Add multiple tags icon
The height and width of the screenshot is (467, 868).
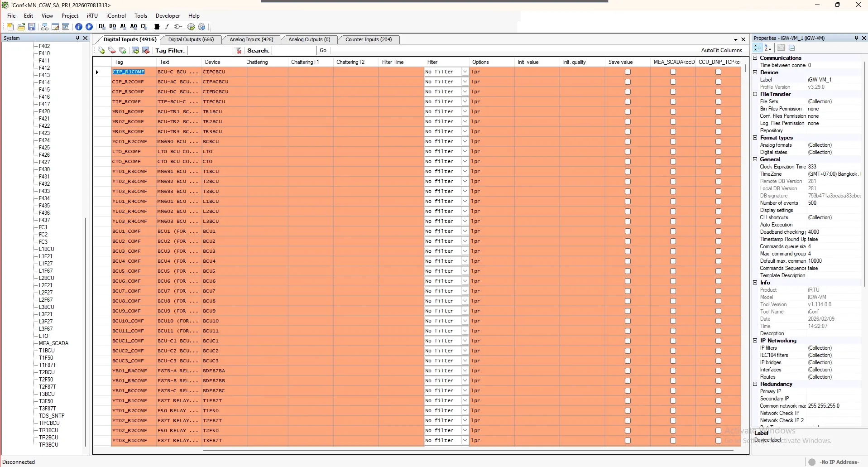coord(122,50)
